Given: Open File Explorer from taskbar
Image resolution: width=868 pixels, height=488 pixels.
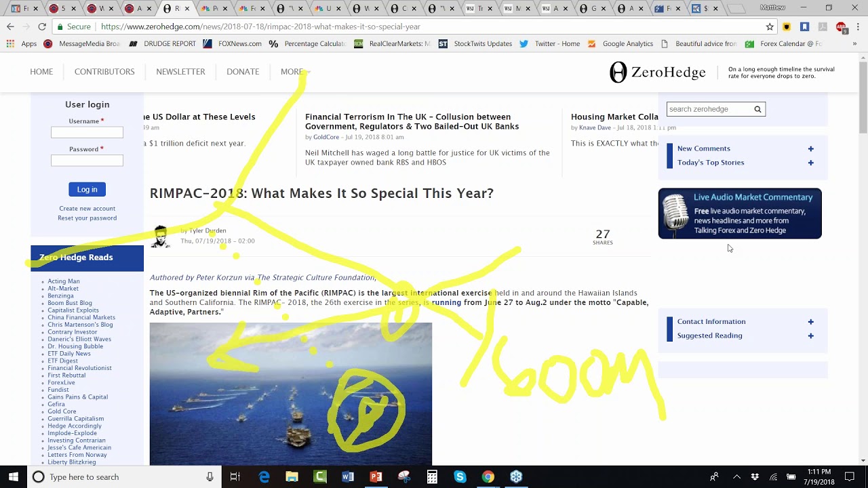Looking at the screenshot, I should click(x=292, y=477).
